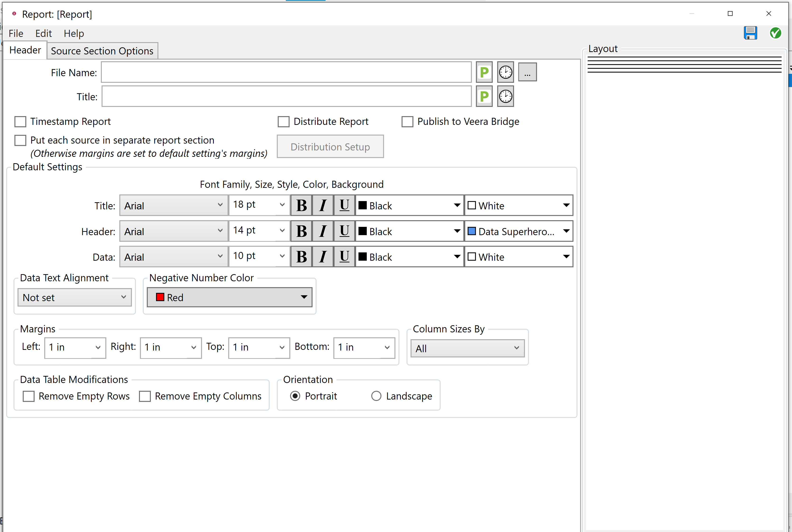
Task: Click the Distribution Setup button
Action: click(330, 147)
